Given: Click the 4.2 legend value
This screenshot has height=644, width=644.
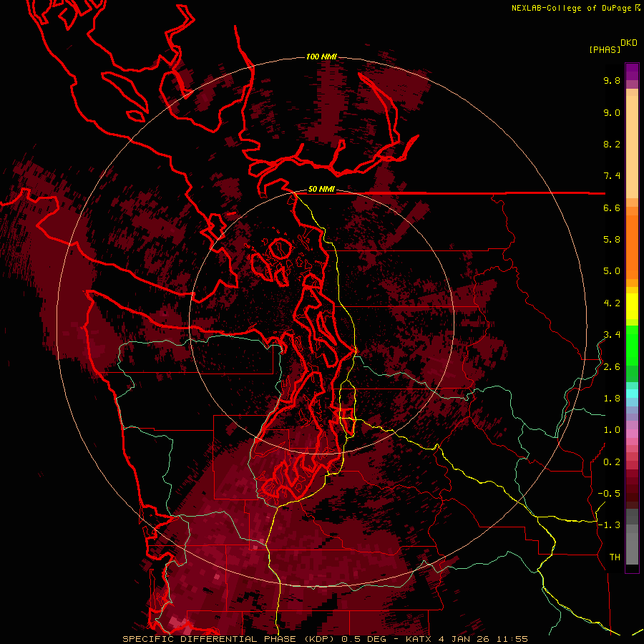Looking at the screenshot, I should [612, 303].
